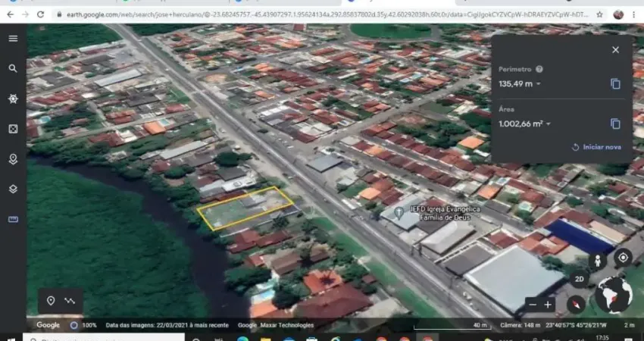Open Voyager ship's wheel icon
Screen dimensions: 644x341
(13, 99)
